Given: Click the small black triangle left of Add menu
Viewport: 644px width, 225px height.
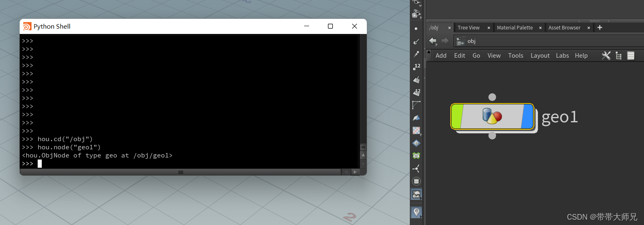Looking at the screenshot, I should (429, 52).
